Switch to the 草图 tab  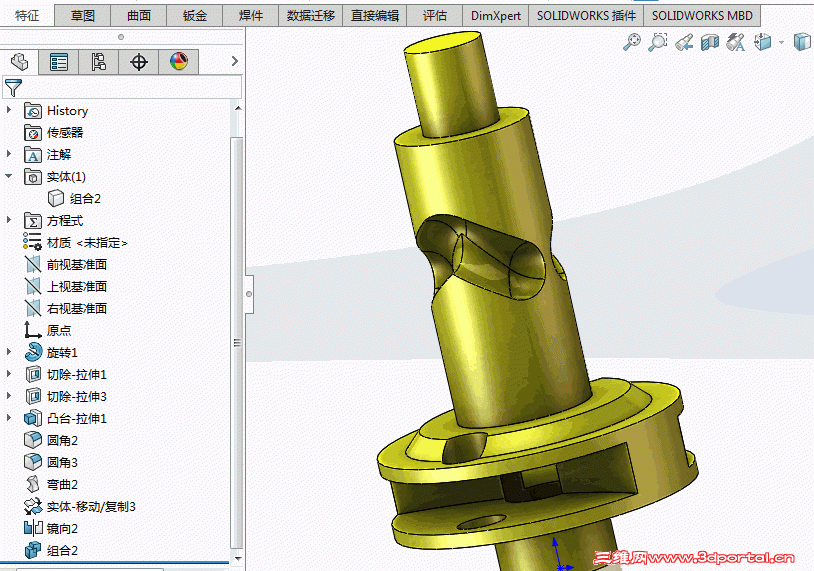coord(83,16)
